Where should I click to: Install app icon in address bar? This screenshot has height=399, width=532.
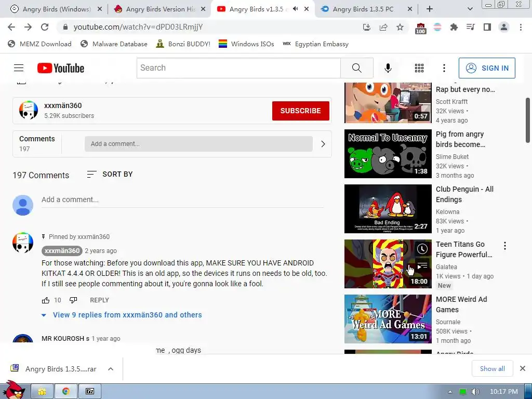[367, 27]
